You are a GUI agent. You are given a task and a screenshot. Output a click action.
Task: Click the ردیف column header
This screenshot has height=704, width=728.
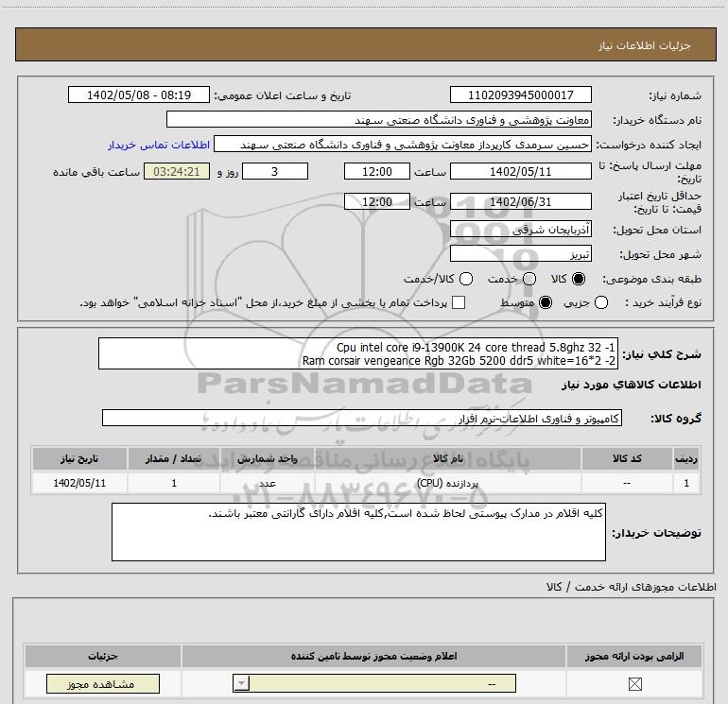pyautogui.click(x=686, y=458)
